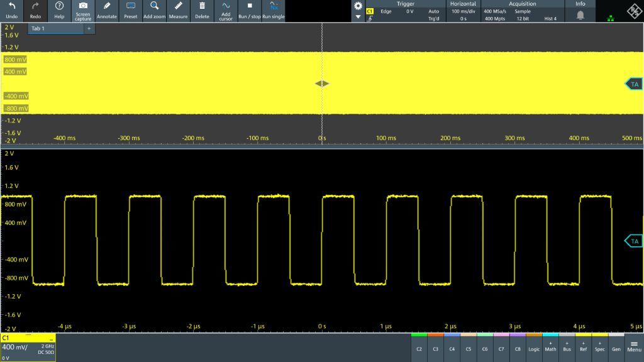Viewport: 644px width, 362px height.
Task: Expand the arrow below the settings gear
Action: point(358,17)
